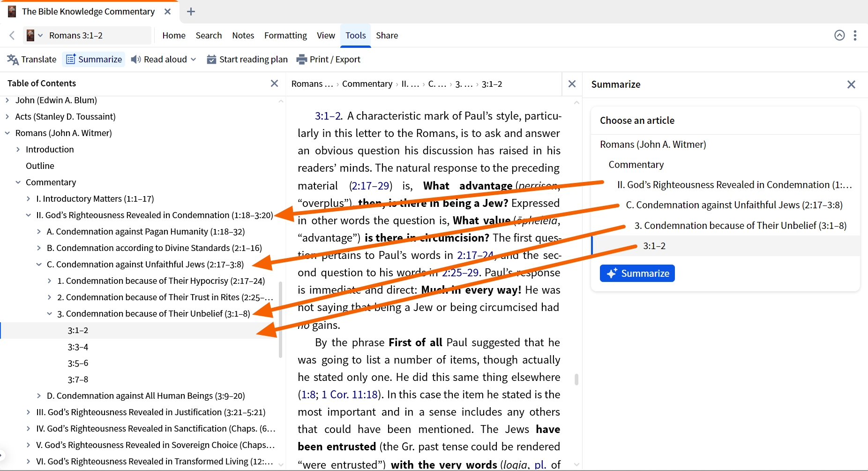Image resolution: width=868 pixels, height=471 pixels.
Task: Click The Bible Knowledge Commentary tab
Action: point(88,12)
